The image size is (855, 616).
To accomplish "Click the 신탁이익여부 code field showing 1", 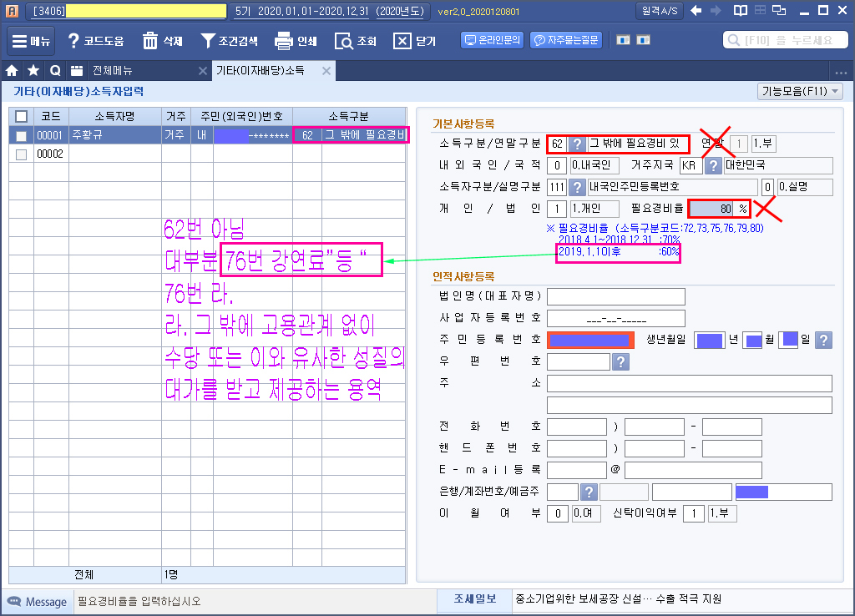I will (694, 513).
